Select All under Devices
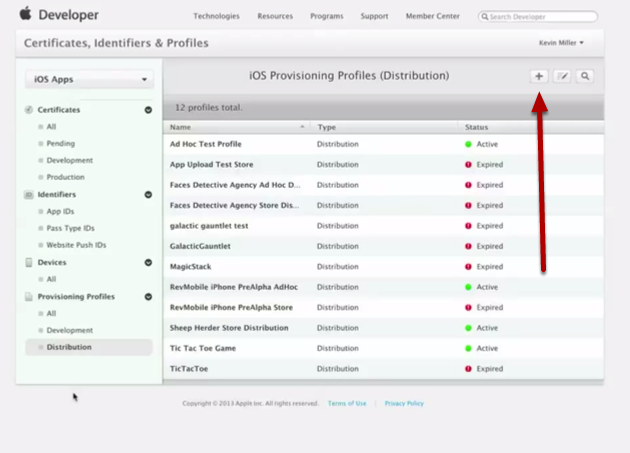The height and width of the screenshot is (453, 630). (51, 279)
